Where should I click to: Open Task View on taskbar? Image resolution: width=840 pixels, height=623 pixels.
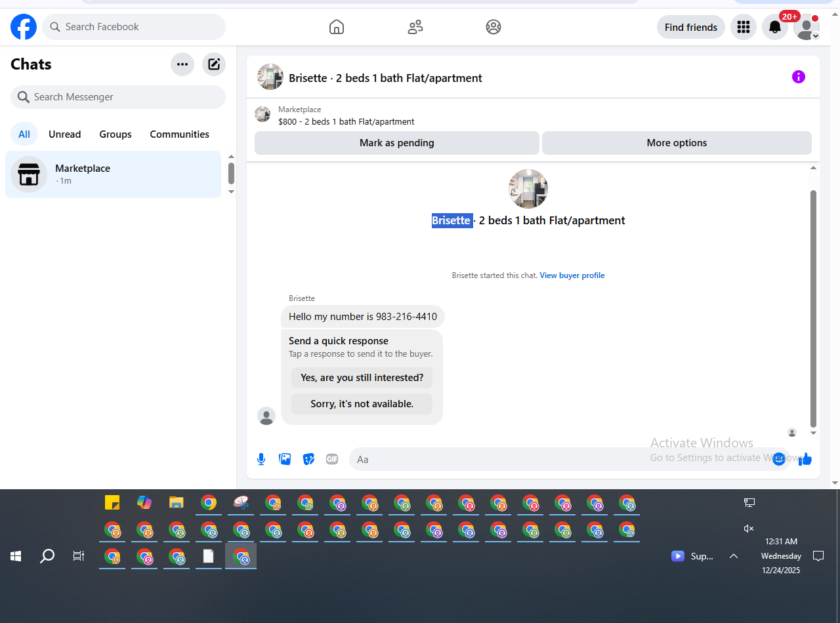[x=79, y=556]
